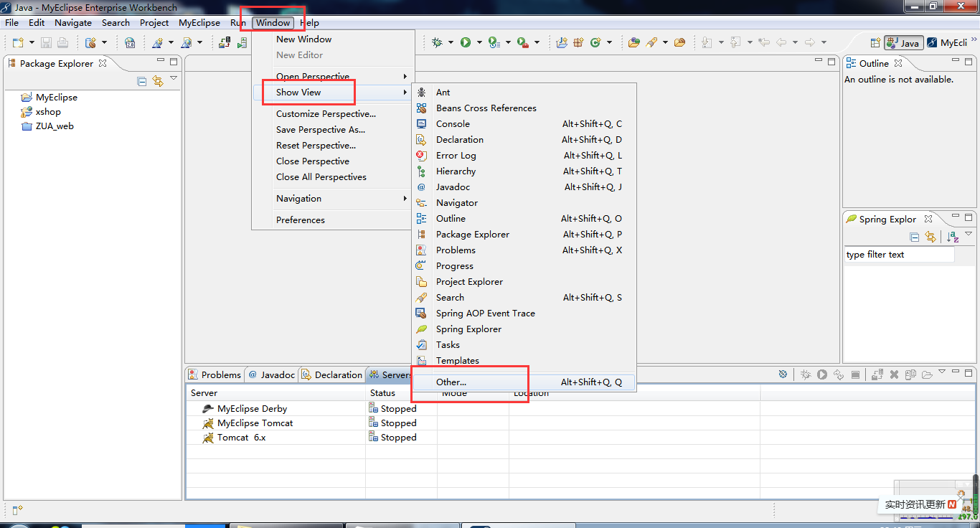Click the Status column header in Servers

[401, 393]
